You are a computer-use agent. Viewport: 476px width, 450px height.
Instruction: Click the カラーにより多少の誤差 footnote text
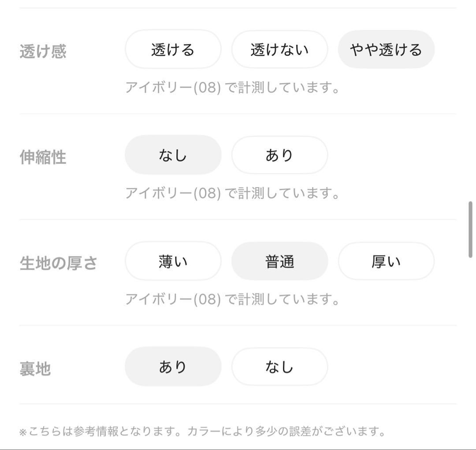click(286, 431)
